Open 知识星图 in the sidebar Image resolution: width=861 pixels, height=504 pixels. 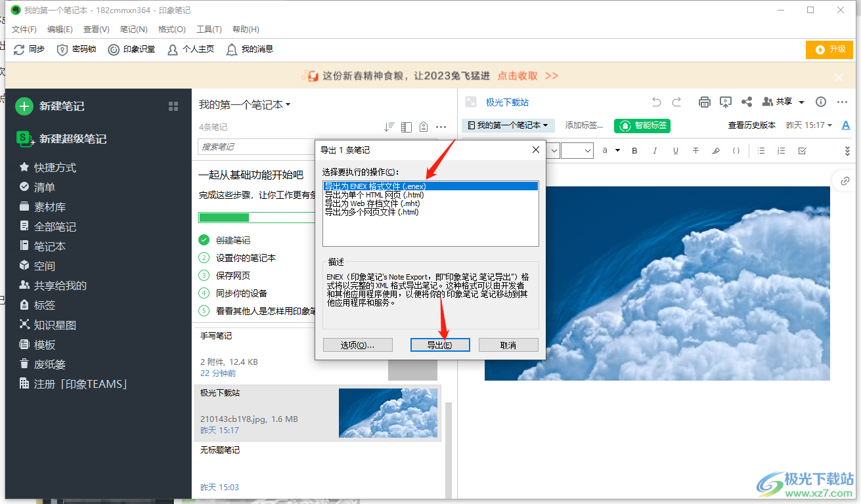point(55,325)
